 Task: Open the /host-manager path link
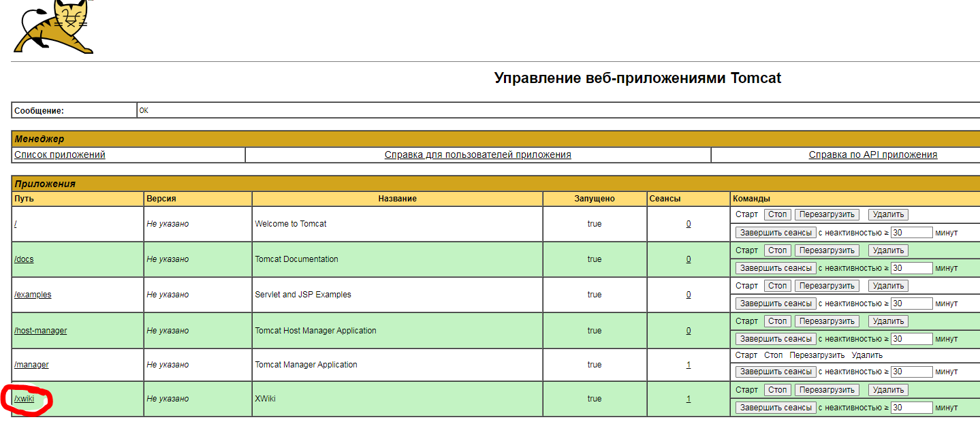pyautogui.click(x=41, y=331)
